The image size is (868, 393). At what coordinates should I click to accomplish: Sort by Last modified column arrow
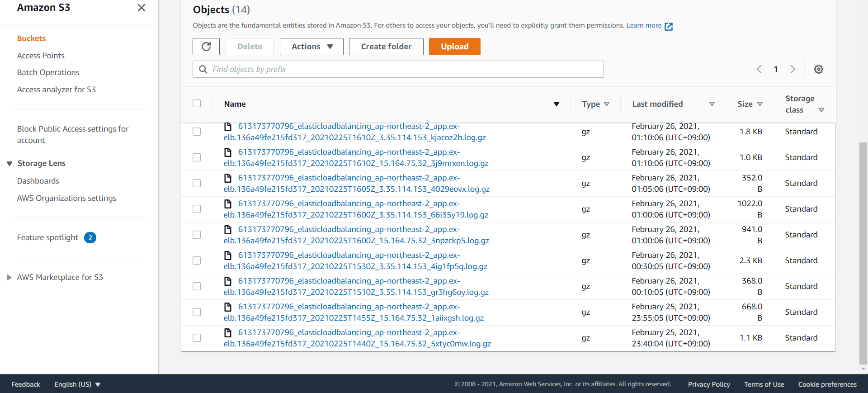coord(712,104)
